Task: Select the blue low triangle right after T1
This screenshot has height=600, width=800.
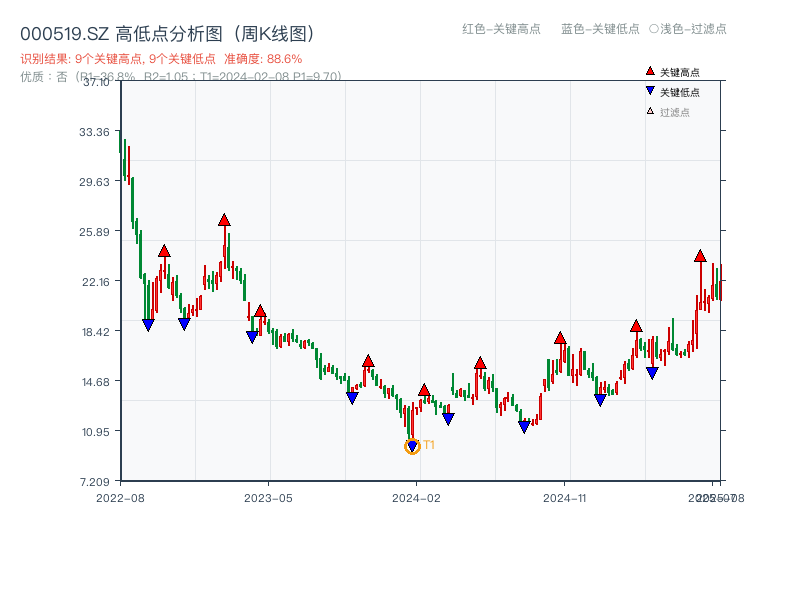Action: point(448,419)
